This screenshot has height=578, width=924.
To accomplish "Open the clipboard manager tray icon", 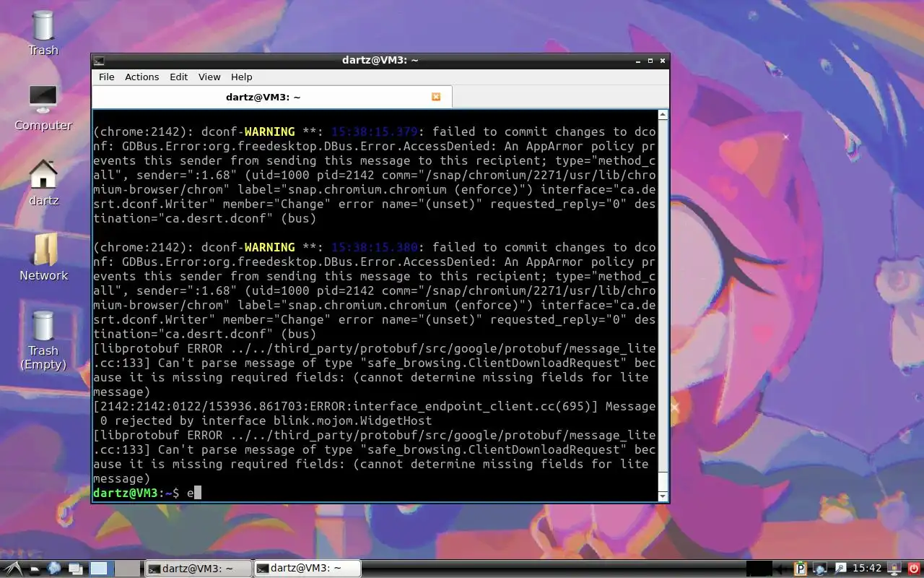I will pos(800,569).
